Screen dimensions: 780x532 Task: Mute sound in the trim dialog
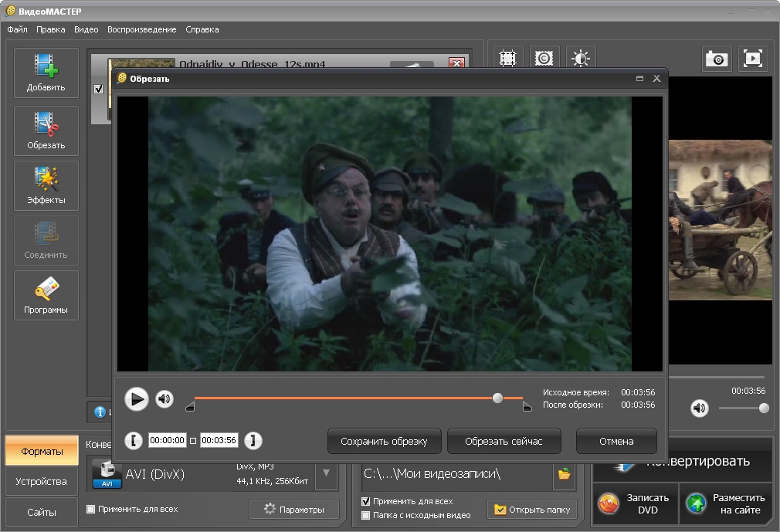click(x=164, y=398)
